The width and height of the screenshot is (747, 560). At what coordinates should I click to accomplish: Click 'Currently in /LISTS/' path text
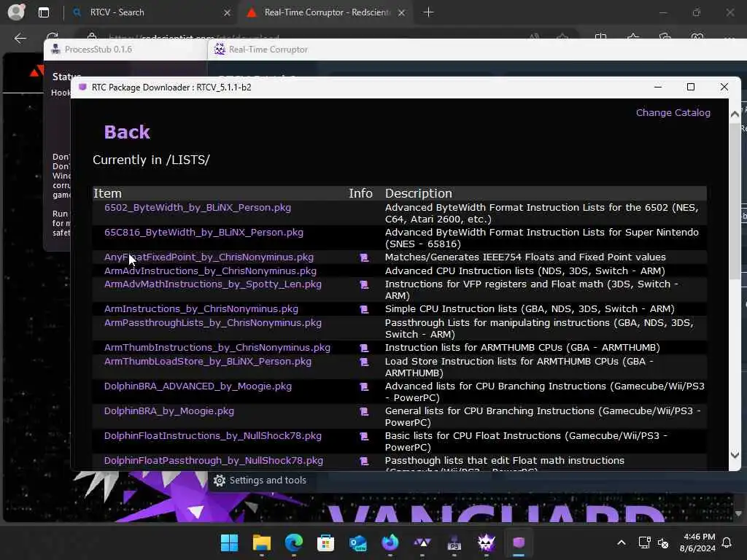pos(151,160)
